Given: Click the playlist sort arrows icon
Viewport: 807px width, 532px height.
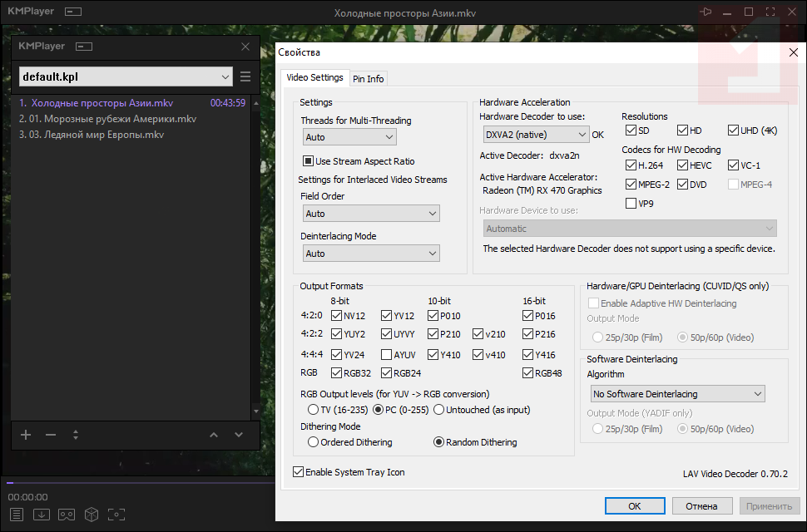Looking at the screenshot, I should [x=76, y=435].
